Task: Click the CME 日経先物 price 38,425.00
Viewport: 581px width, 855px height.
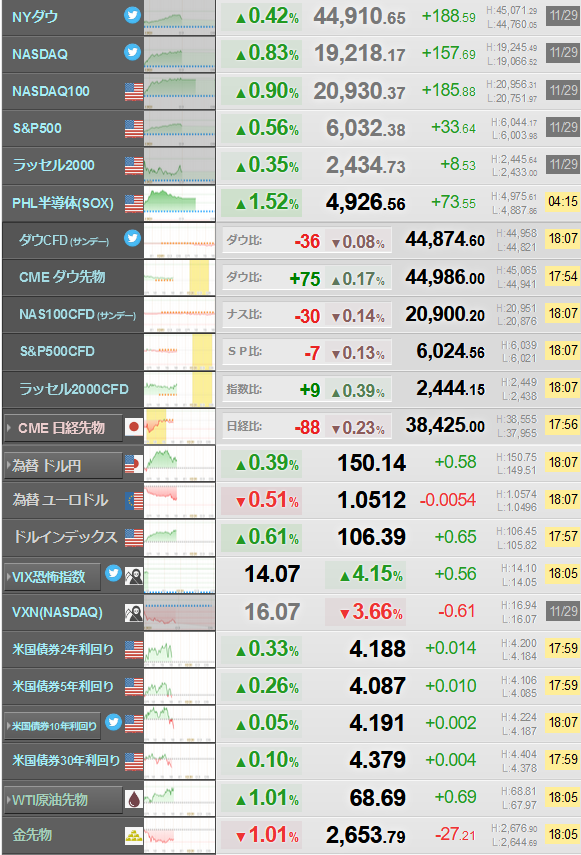Action: click(x=445, y=425)
